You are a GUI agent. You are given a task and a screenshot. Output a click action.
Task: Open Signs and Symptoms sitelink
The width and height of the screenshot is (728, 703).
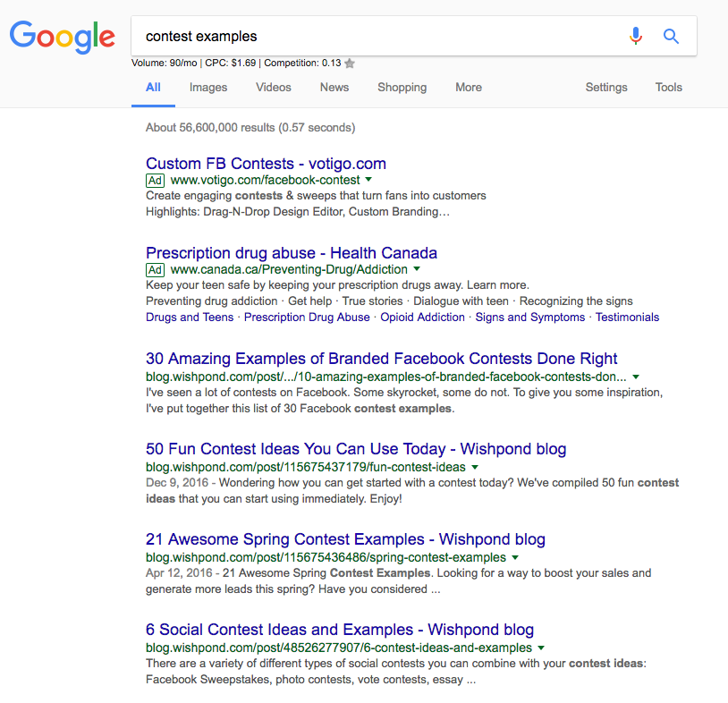(529, 318)
